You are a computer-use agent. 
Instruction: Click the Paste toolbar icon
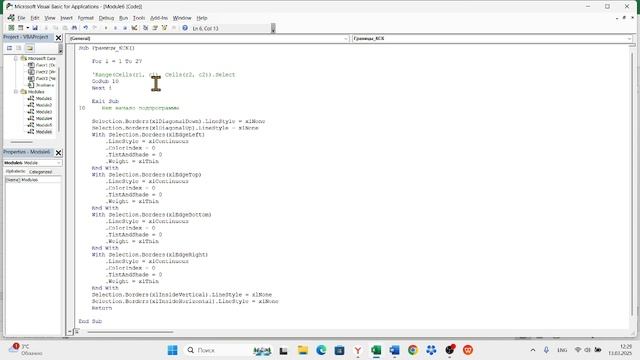[x=65, y=28]
